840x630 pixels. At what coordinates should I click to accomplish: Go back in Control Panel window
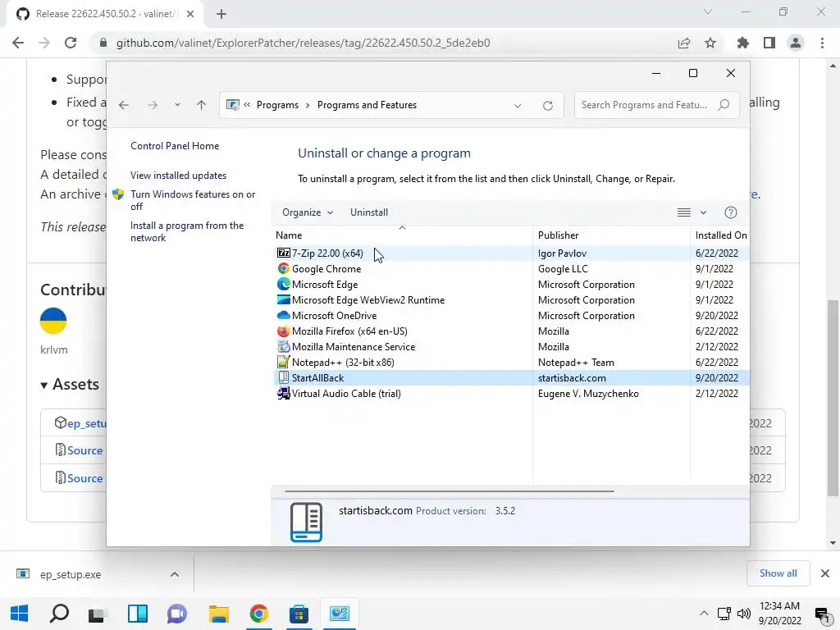[124, 105]
